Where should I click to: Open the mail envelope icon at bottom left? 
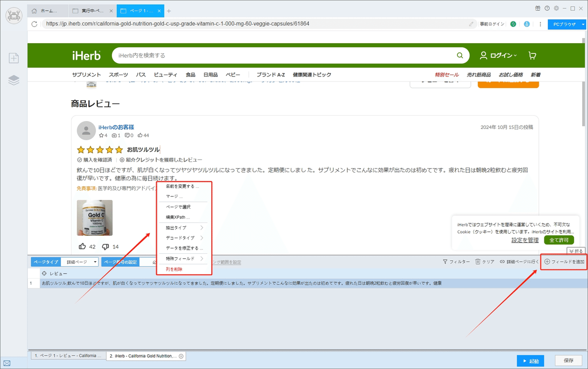[7, 363]
